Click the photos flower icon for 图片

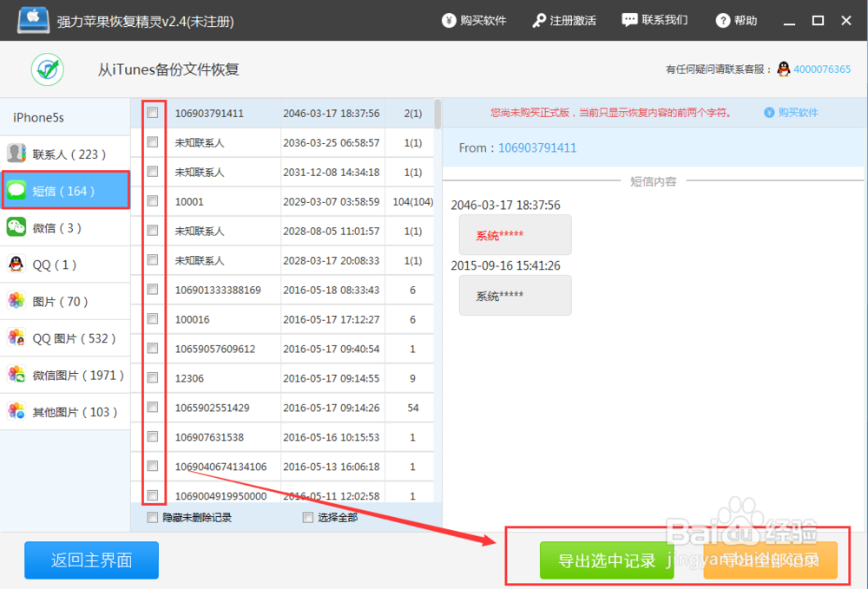[x=16, y=300]
